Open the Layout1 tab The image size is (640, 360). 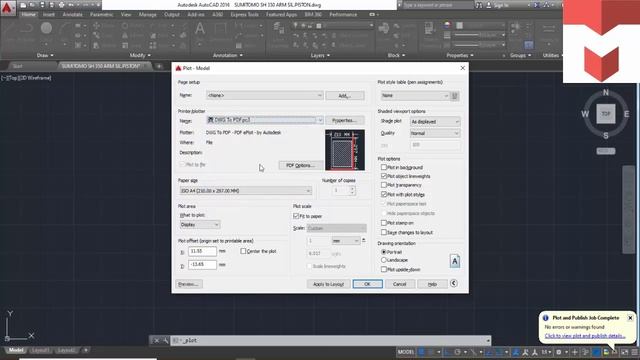[40, 350]
